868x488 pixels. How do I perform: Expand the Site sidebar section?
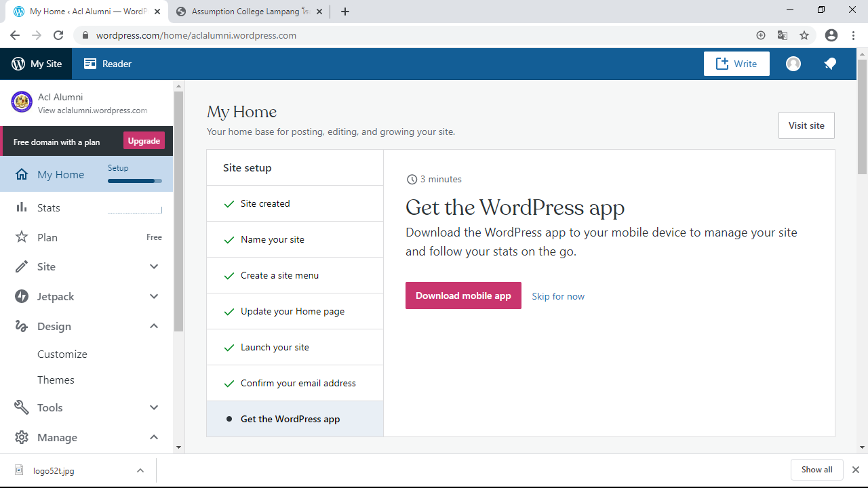click(154, 266)
